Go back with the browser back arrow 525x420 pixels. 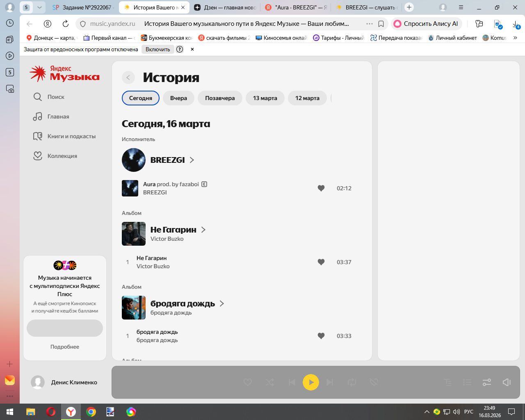pos(30,24)
